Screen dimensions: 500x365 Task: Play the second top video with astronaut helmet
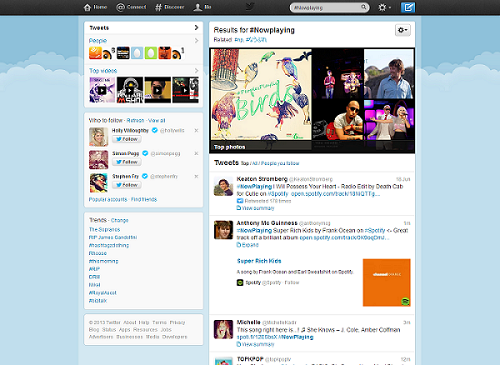pos(130,90)
